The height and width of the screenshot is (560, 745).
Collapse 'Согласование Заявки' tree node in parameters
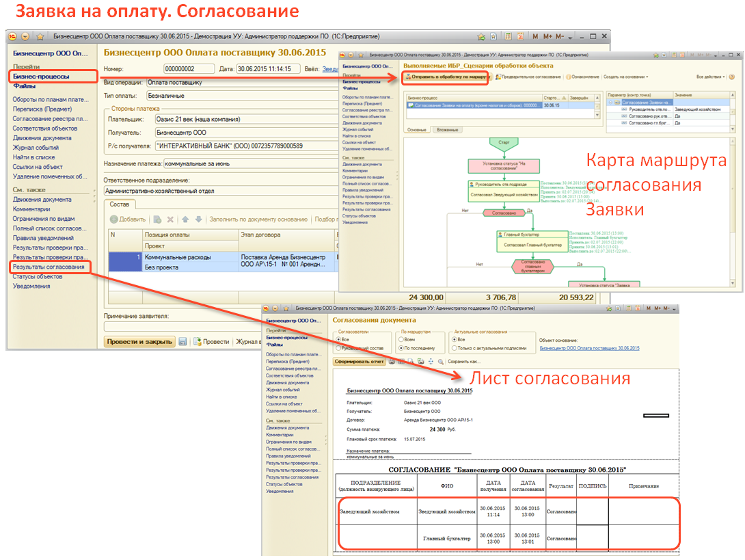[610, 102]
